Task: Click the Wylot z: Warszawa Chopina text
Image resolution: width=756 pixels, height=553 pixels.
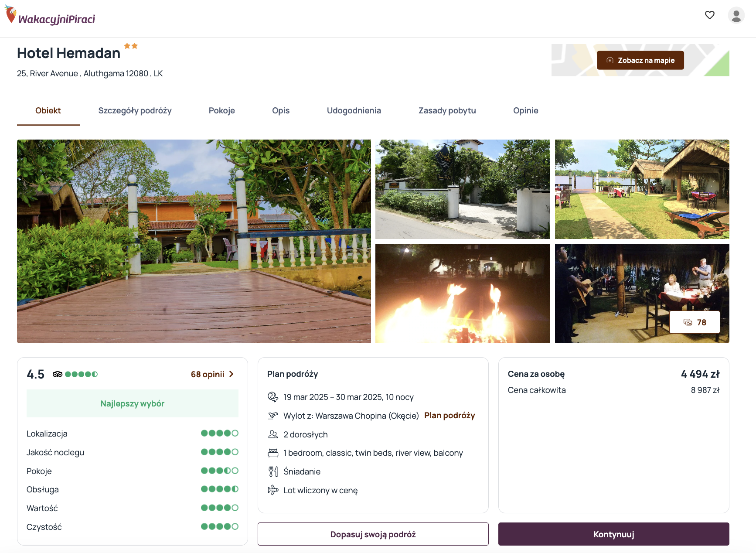Action: (351, 416)
